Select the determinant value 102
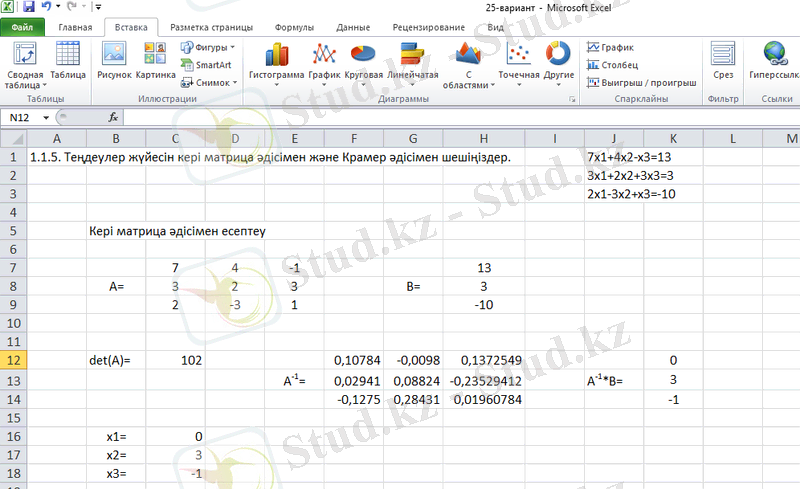The image size is (800, 489). 176,360
